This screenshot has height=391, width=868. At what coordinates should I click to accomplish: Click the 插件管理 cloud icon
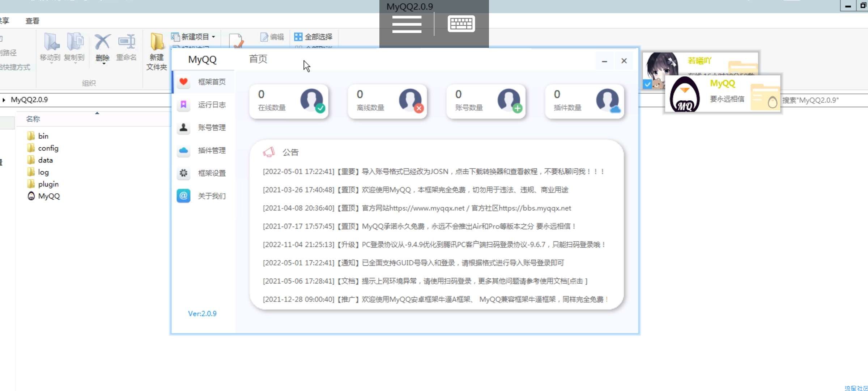tap(183, 150)
